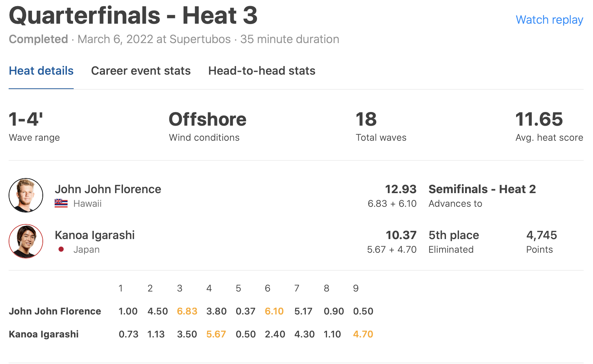
Task: Click John John Florence's profile photo
Action: point(26,195)
